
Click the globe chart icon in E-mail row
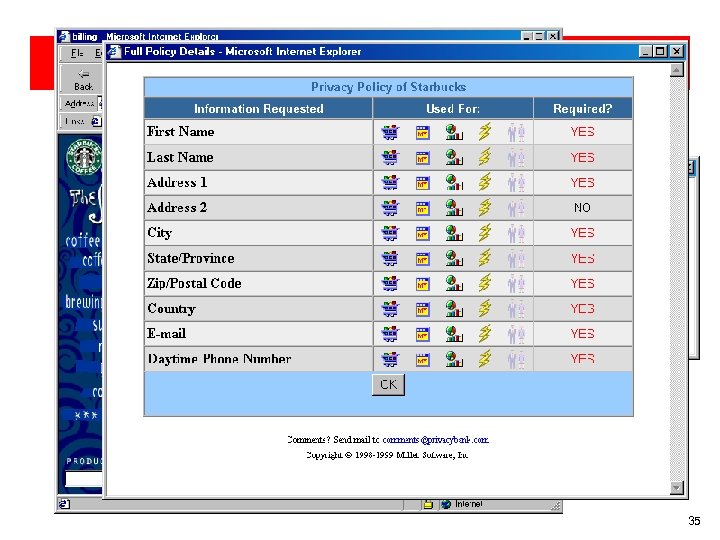(454, 334)
